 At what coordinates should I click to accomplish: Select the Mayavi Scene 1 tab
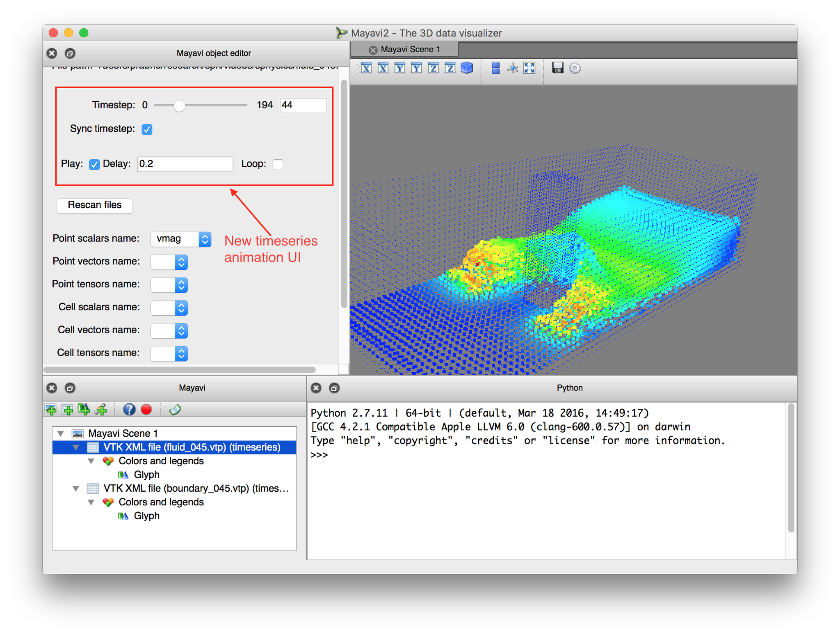coord(409,50)
